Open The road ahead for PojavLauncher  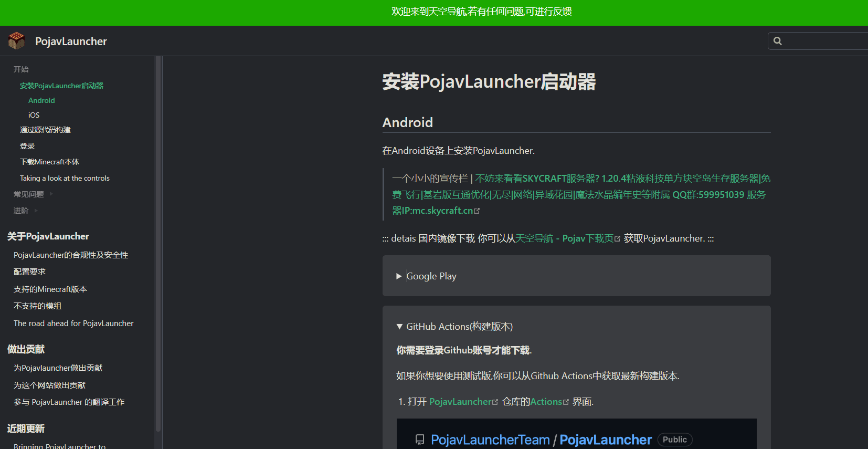tap(73, 323)
